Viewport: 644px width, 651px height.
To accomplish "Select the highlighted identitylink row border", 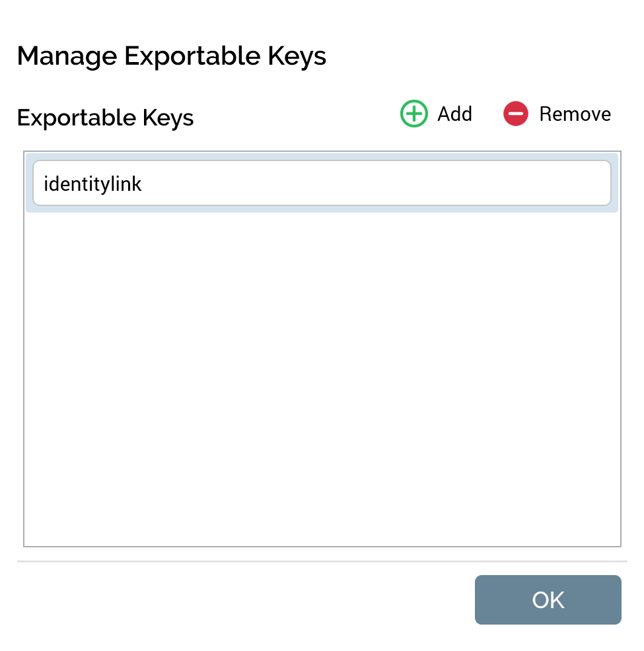I will [322, 209].
